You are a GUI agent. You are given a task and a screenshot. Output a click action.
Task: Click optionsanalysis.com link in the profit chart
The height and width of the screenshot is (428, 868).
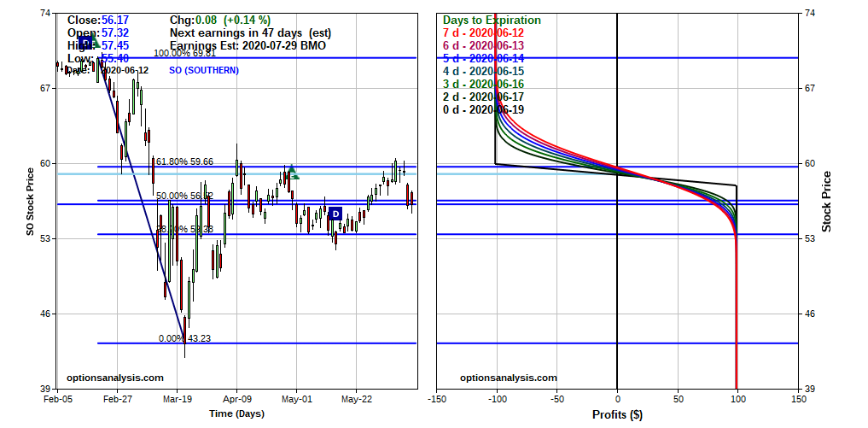[x=508, y=378]
